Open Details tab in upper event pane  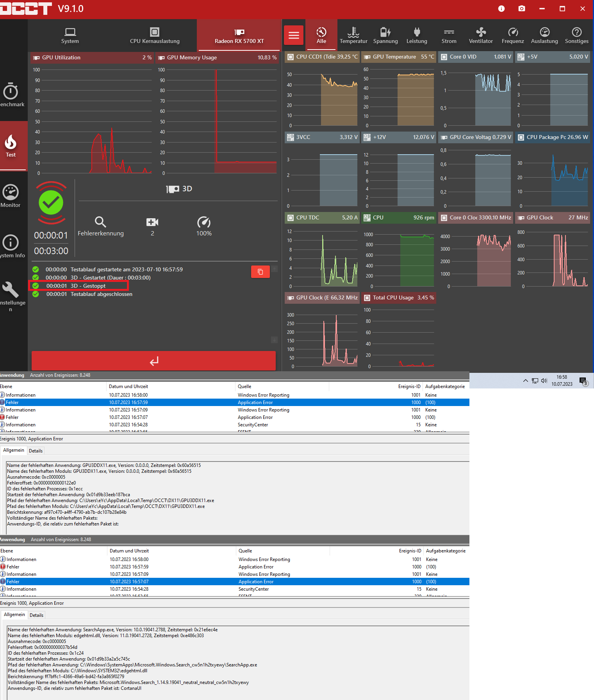click(x=36, y=451)
